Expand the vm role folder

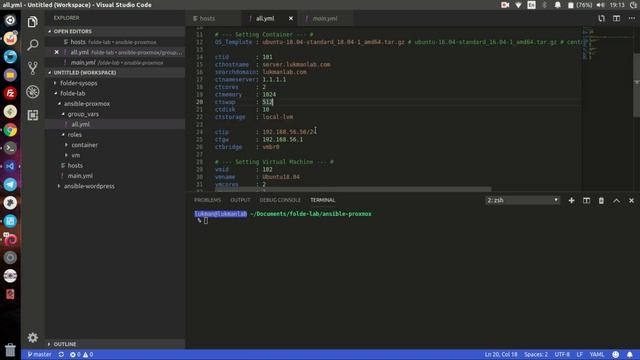(x=76, y=155)
